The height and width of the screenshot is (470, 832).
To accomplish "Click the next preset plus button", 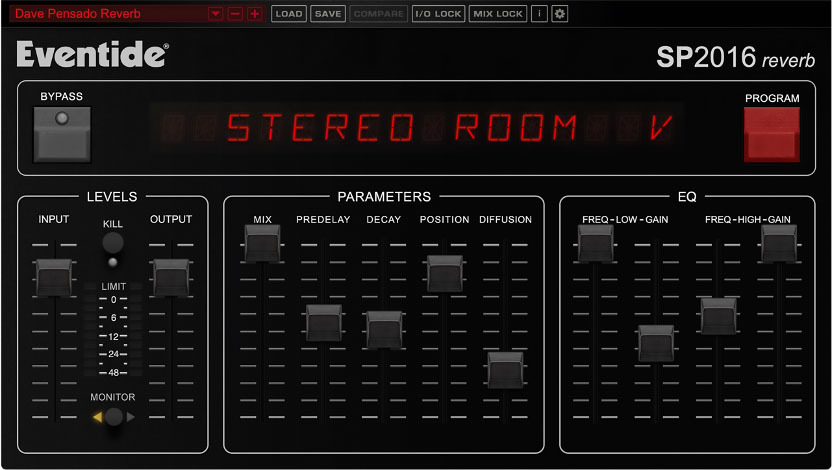I will tap(255, 14).
